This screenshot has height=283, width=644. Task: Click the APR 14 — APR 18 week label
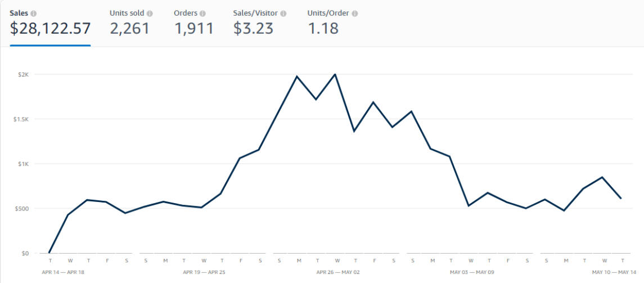pos(63,272)
